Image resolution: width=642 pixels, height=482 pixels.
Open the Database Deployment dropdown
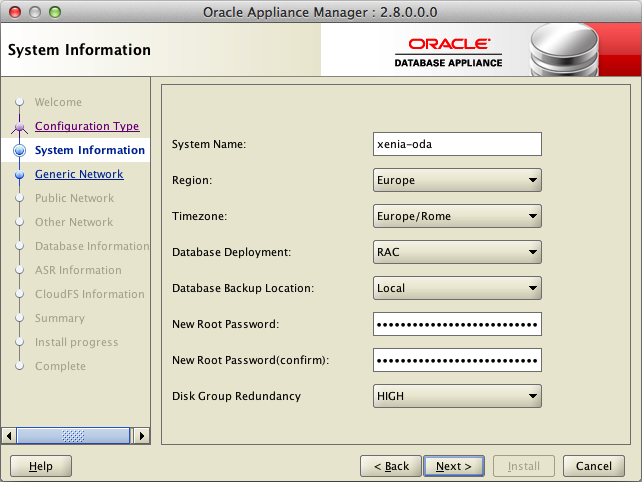[457, 252]
